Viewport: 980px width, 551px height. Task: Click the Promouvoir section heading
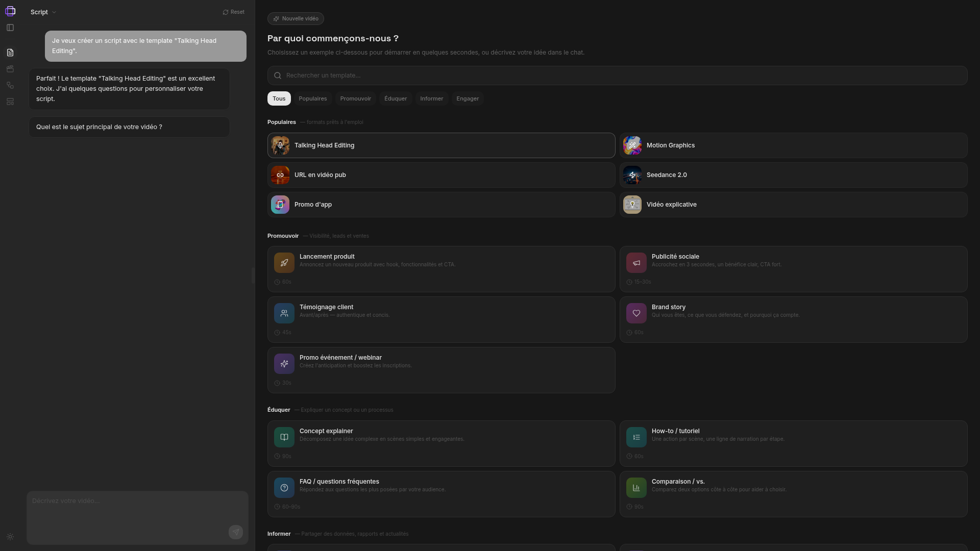(283, 236)
